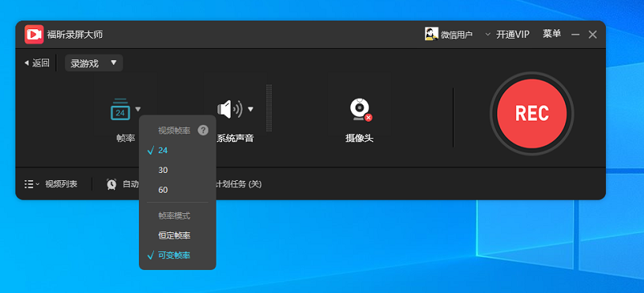Click the system sound speaker icon
The image size is (644, 293).
[x=230, y=109]
